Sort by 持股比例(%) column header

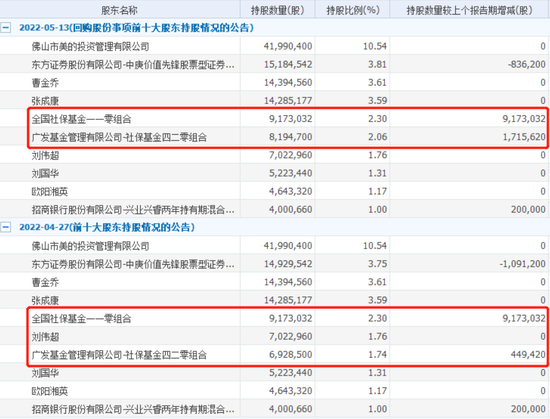(x=353, y=10)
